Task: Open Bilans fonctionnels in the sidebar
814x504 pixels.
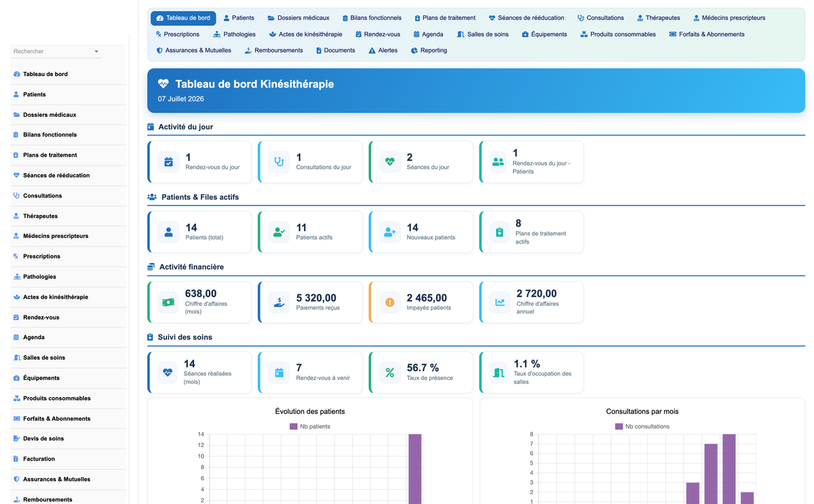Action: [x=69, y=135]
